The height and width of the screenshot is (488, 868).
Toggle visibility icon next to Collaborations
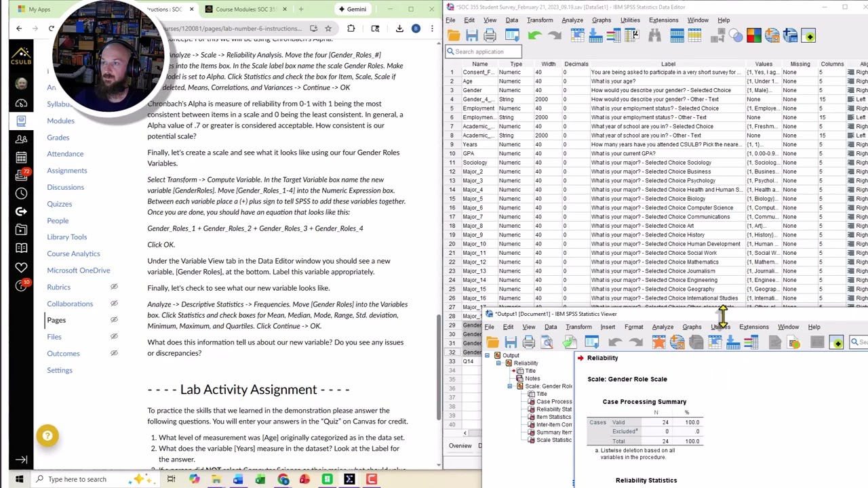point(114,304)
